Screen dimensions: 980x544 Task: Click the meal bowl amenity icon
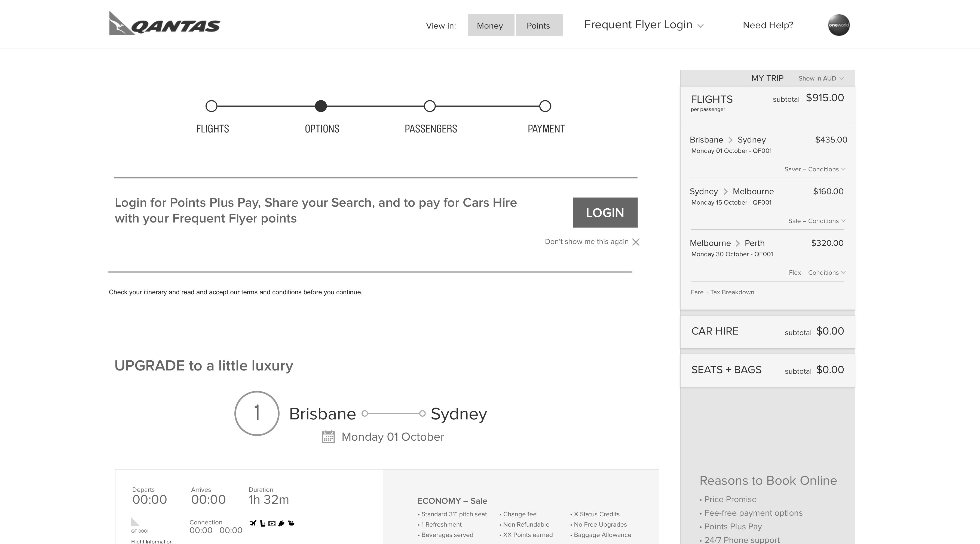pos(291,523)
